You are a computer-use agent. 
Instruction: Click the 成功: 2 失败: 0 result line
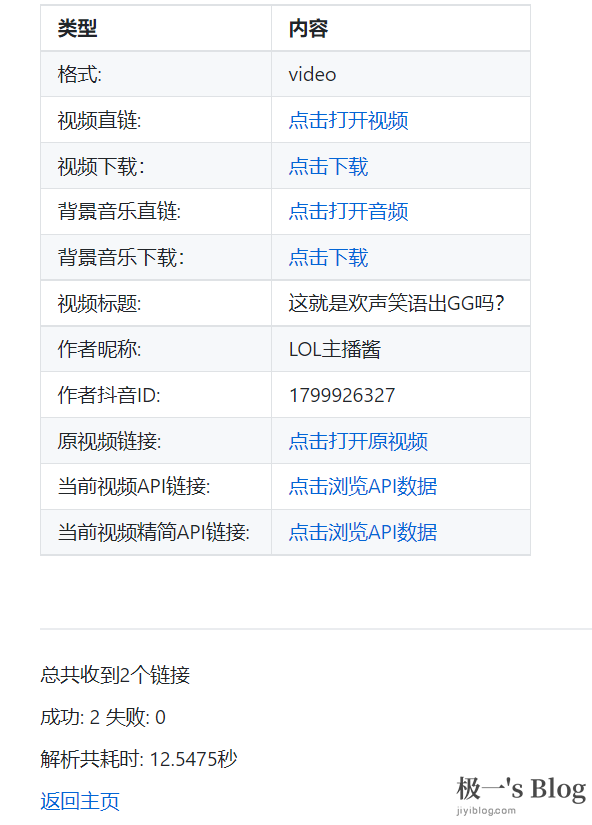coord(103,717)
